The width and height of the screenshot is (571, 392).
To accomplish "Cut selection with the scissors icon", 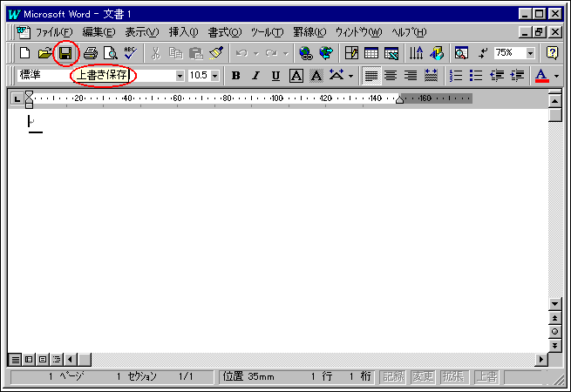I will point(155,53).
